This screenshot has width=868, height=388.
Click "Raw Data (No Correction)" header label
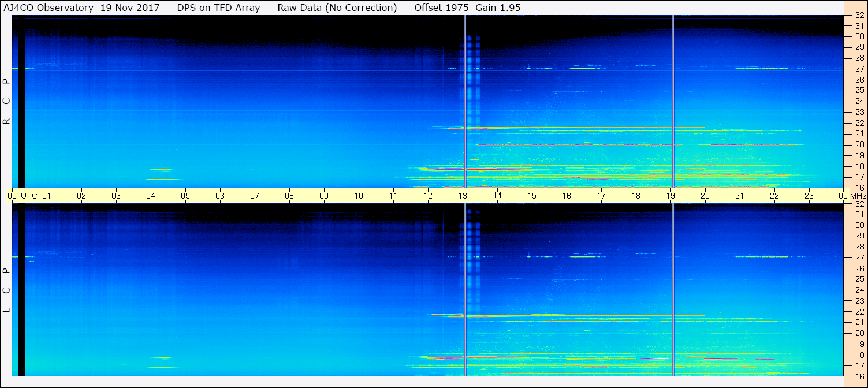pyautogui.click(x=337, y=8)
